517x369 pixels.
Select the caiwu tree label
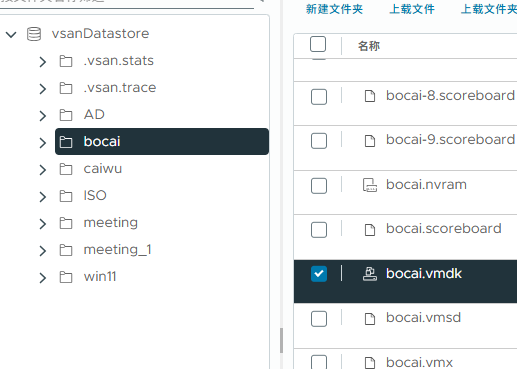[x=103, y=169]
